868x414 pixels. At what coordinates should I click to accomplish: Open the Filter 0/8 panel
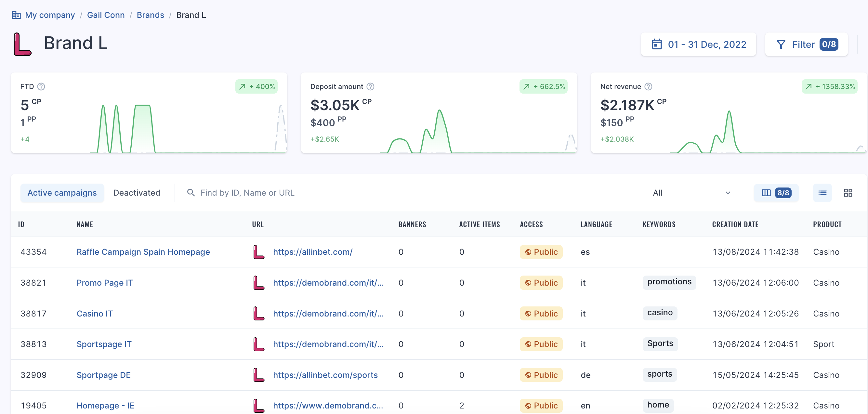pyautogui.click(x=806, y=44)
